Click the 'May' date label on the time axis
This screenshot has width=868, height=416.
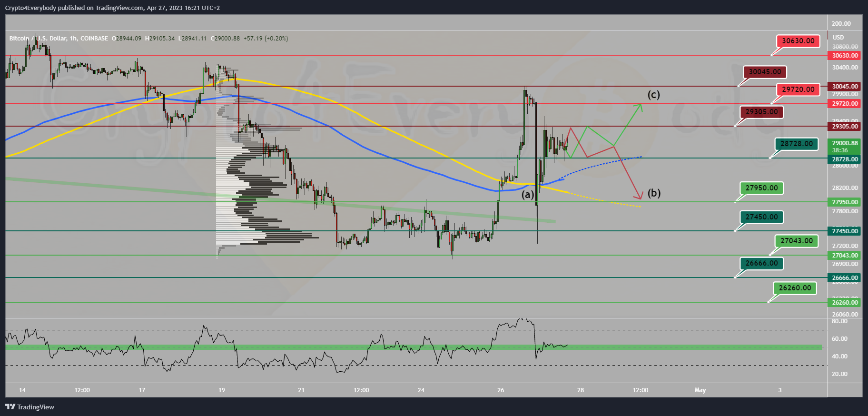pos(700,390)
